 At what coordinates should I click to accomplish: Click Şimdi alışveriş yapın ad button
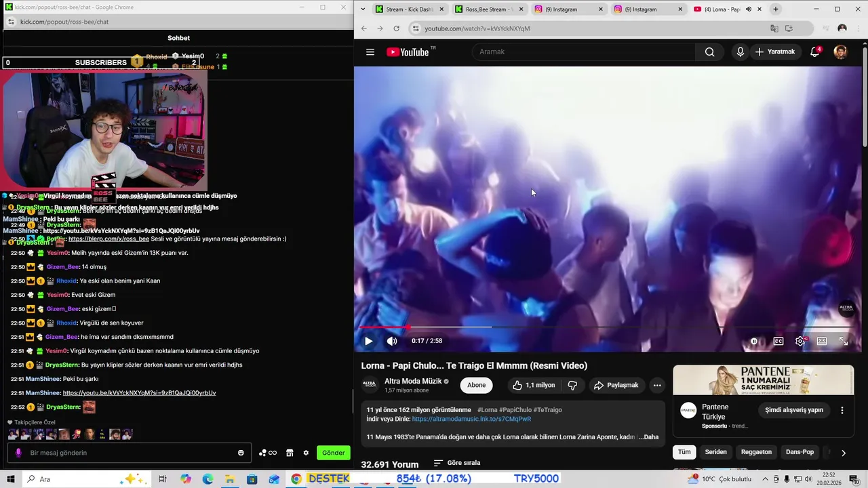click(794, 410)
